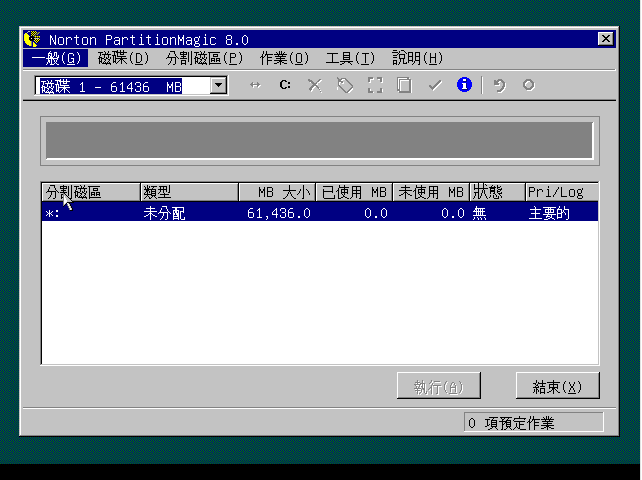Click the *: partition name cell
Image resolution: width=642 pixels, height=480 pixels.
[x=52, y=213]
